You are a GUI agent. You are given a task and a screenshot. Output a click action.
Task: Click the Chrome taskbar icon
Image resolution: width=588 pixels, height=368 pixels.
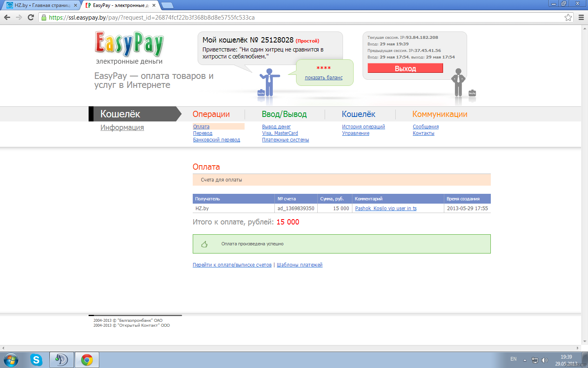point(87,360)
